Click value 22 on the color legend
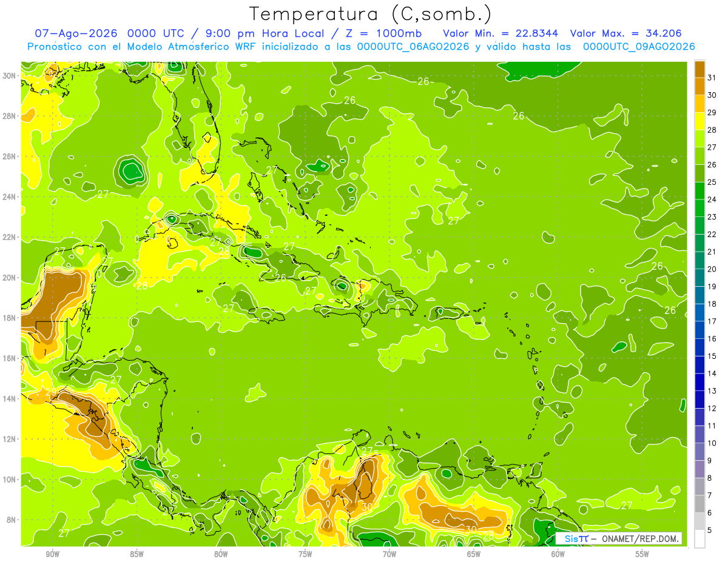The image size is (728, 562). 712,234
